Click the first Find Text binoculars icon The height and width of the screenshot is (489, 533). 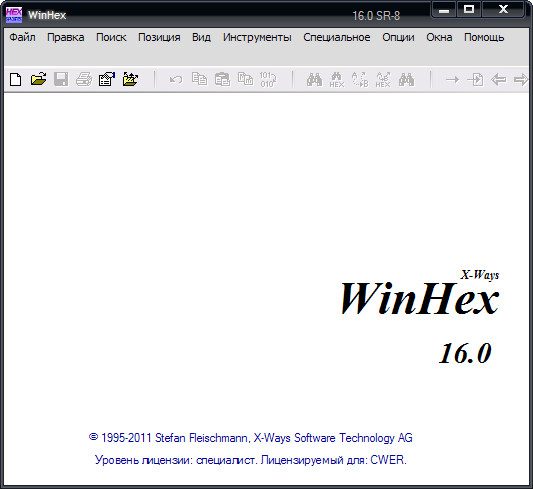tap(314, 80)
